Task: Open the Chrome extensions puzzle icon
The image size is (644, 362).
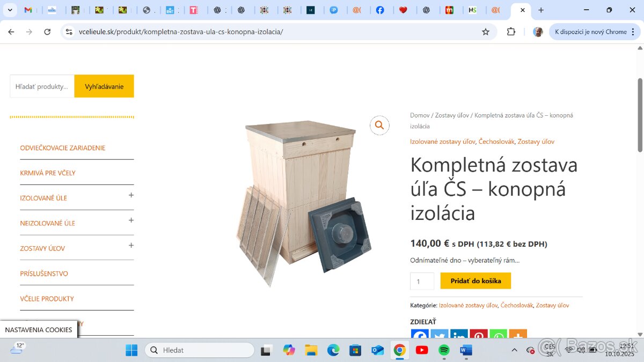Action: tap(511, 32)
